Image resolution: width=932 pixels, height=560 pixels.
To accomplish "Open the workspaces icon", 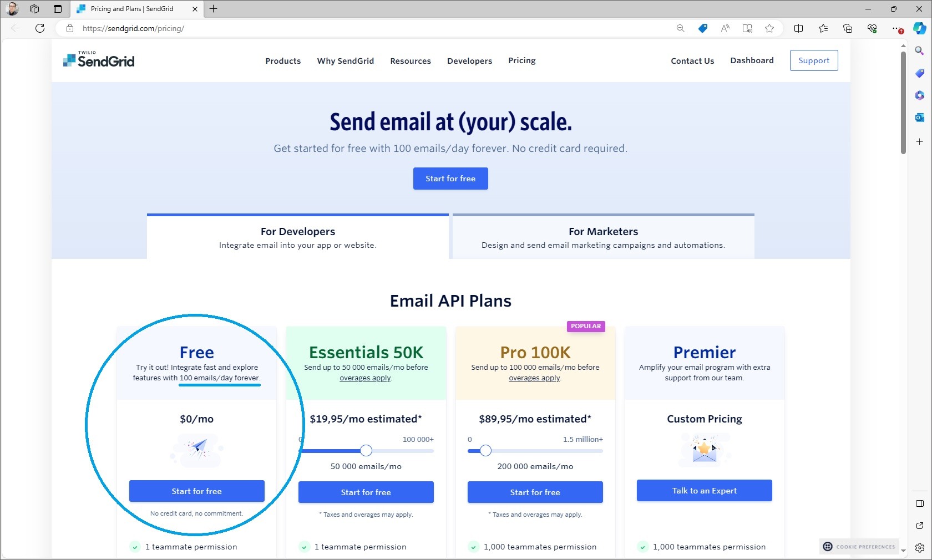I will point(34,8).
